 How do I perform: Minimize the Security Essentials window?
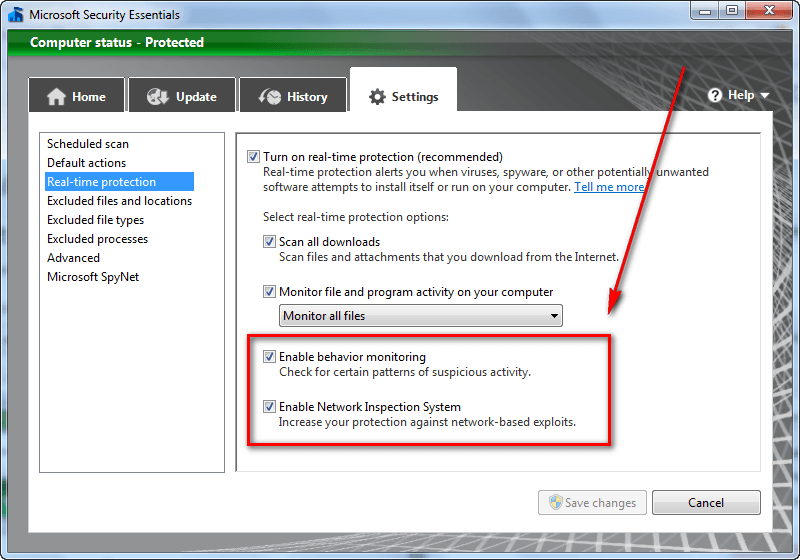point(705,10)
